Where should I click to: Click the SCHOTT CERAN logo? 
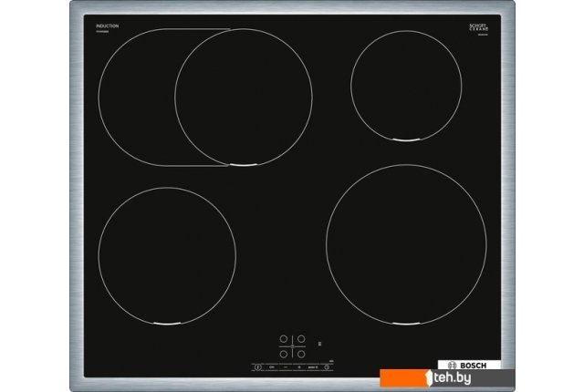[x=479, y=28]
